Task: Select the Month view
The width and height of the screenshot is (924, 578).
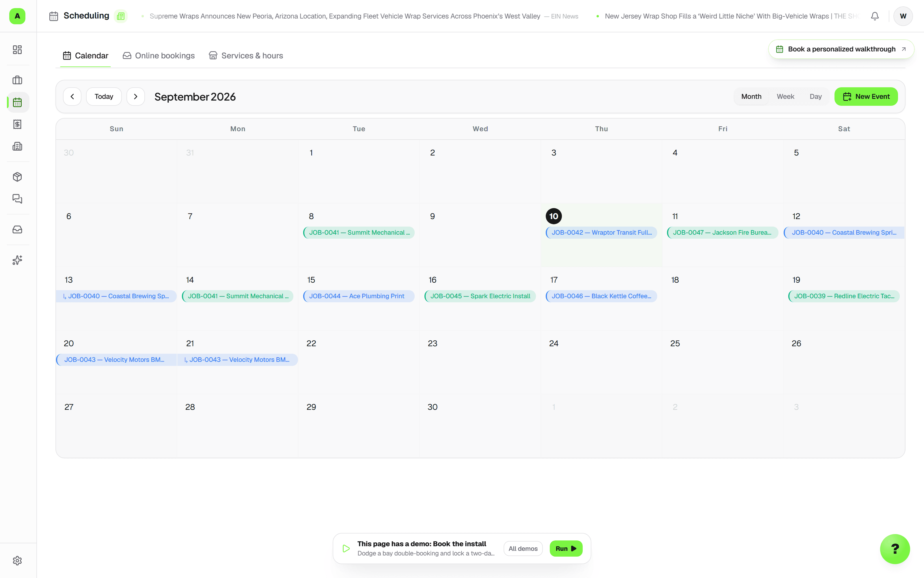Action: (x=751, y=97)
